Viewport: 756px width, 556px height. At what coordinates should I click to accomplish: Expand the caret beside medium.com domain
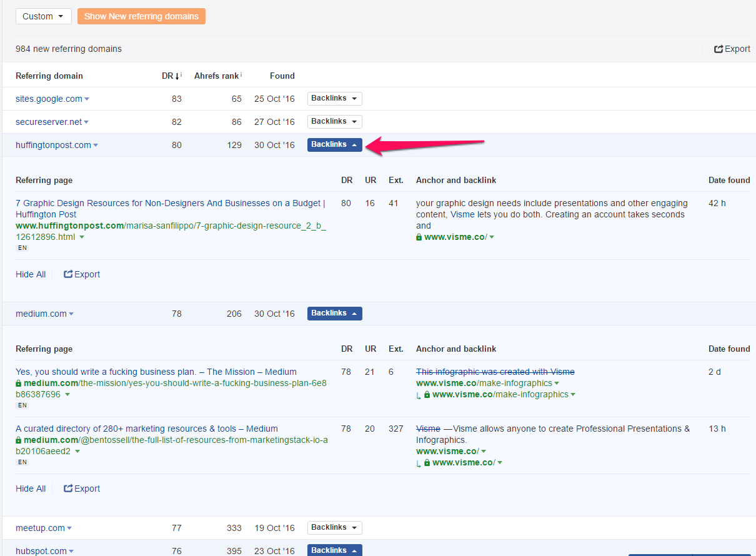click(x=71, y=314)
